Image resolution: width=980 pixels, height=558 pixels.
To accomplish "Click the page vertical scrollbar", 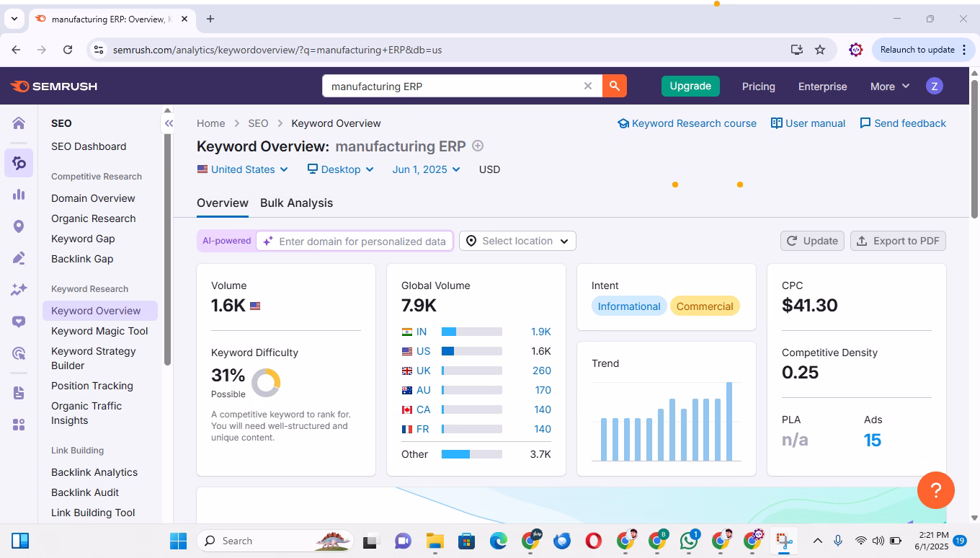I will [974, 148].
